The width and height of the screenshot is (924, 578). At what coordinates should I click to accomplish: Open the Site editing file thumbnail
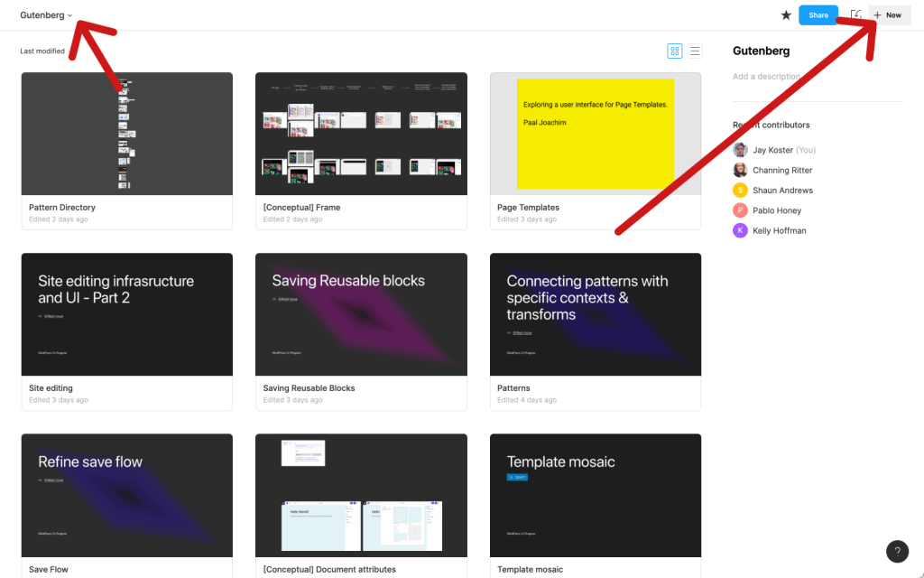(x=126, y=314)
